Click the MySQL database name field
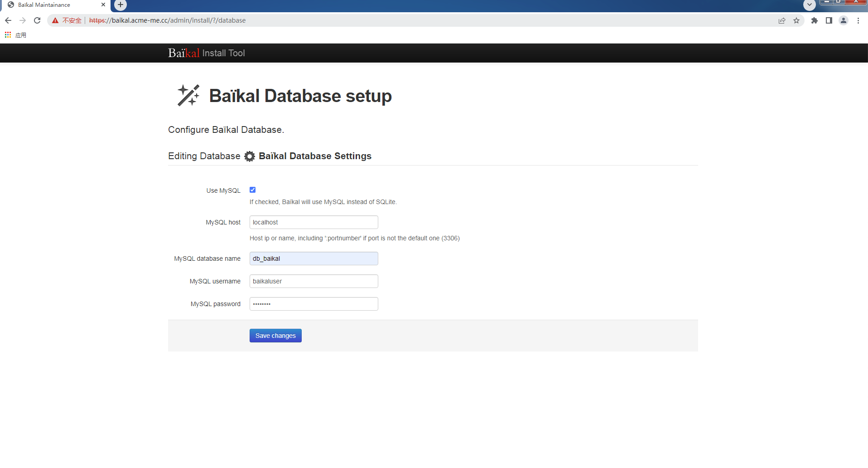 click(314, 258)
